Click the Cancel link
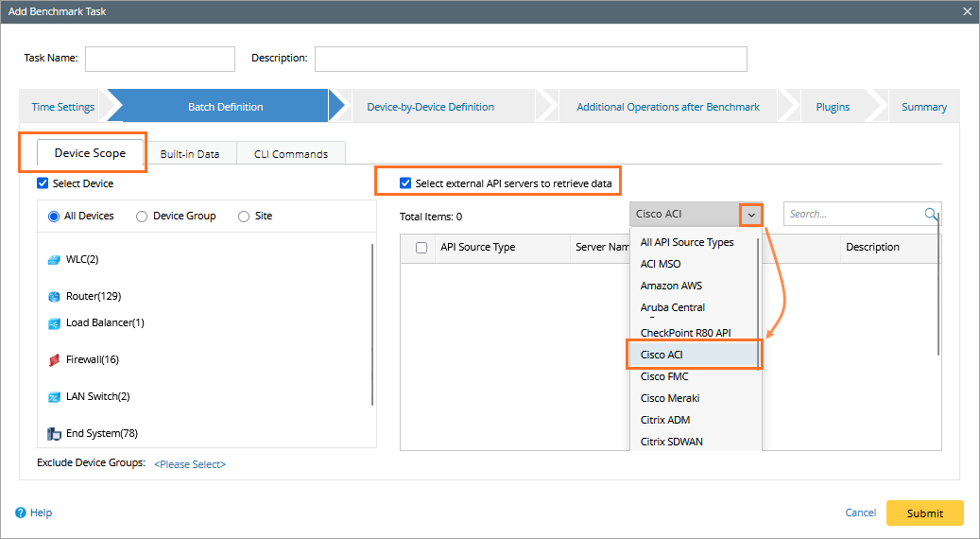980x539 pixels. pos(860,513)
